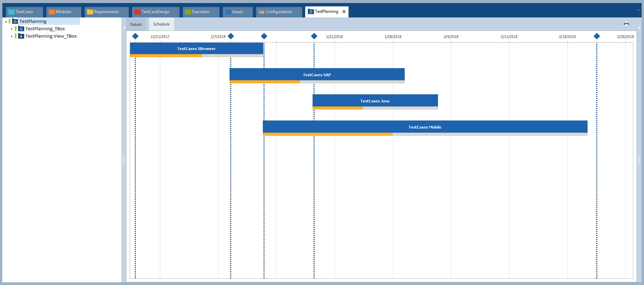The height and width of the screenshot is (285, 644).
Task: Select the TestPlanning View_TBox star icon
Action: click(21, 36)
